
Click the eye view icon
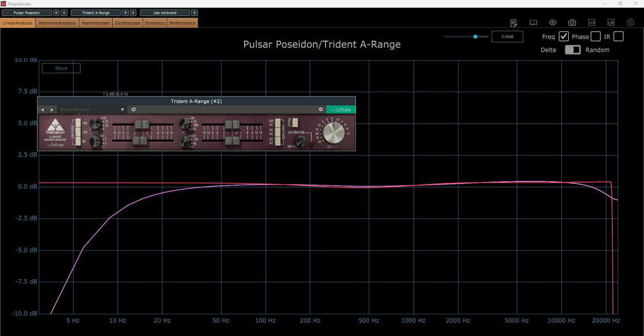point(553,23)
